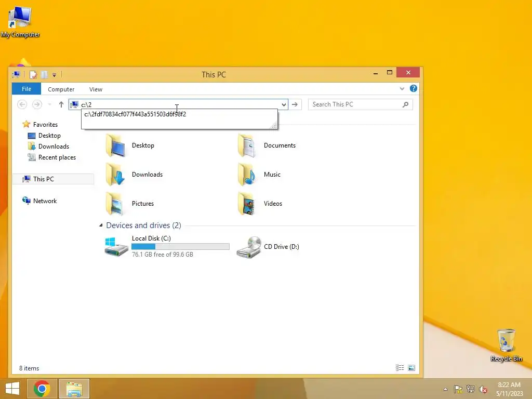This screenshot has height=399, width=532.
Task: Open Customize Quick Access Toolbar dropdown
Action: tap(54, 75)
